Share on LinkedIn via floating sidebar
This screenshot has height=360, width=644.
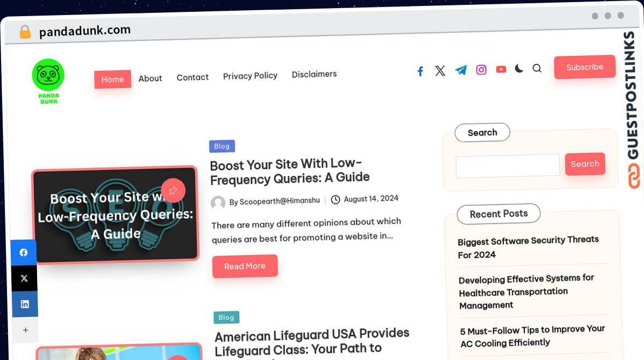coord(25,304)
